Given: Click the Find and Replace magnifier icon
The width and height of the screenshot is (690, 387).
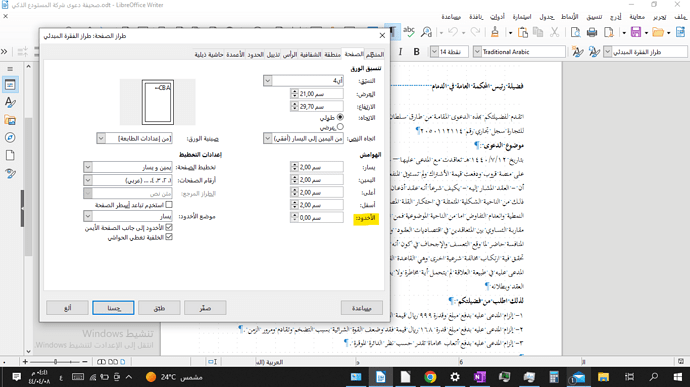Looking at the screenshot, I should click(x=426, y=32).
